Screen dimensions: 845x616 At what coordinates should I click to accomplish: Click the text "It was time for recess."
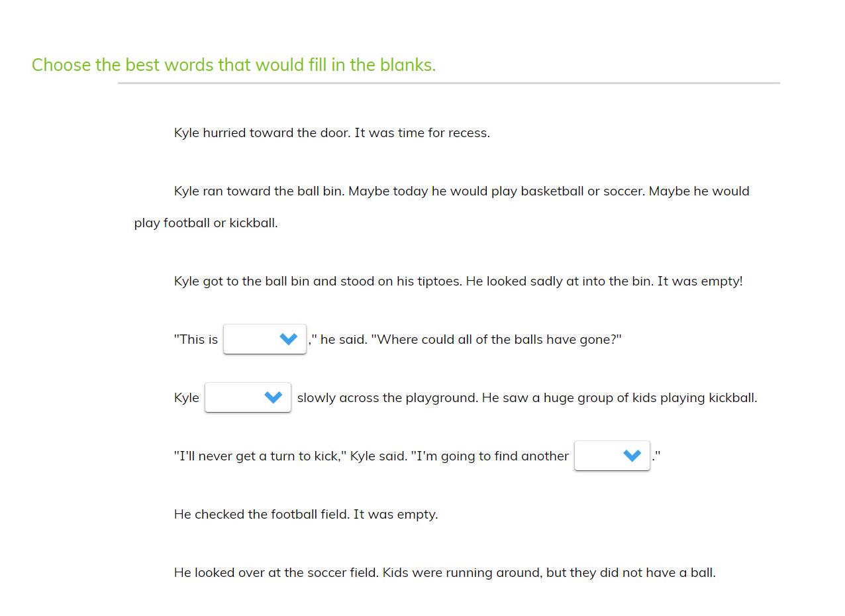(x=422, y=132)
